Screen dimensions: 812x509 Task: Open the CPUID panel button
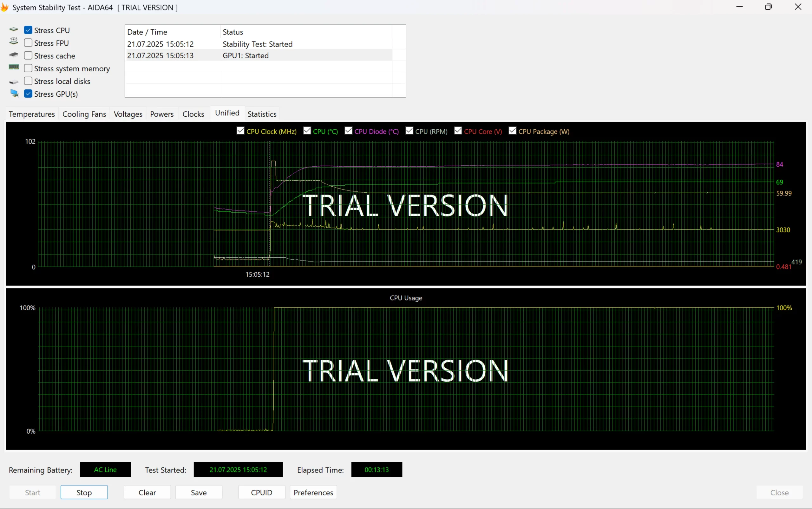coord(261,493)
